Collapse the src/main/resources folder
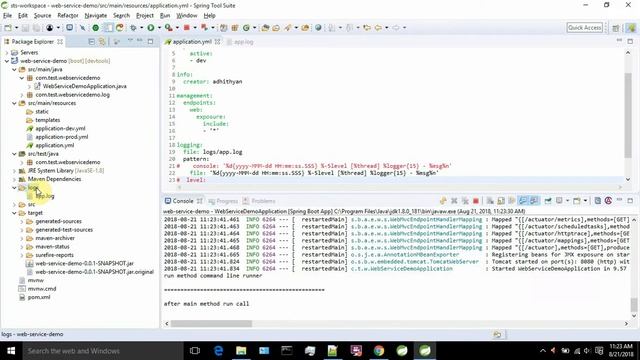The width and height of the screenshot is (640, 360). click(14, 103)
